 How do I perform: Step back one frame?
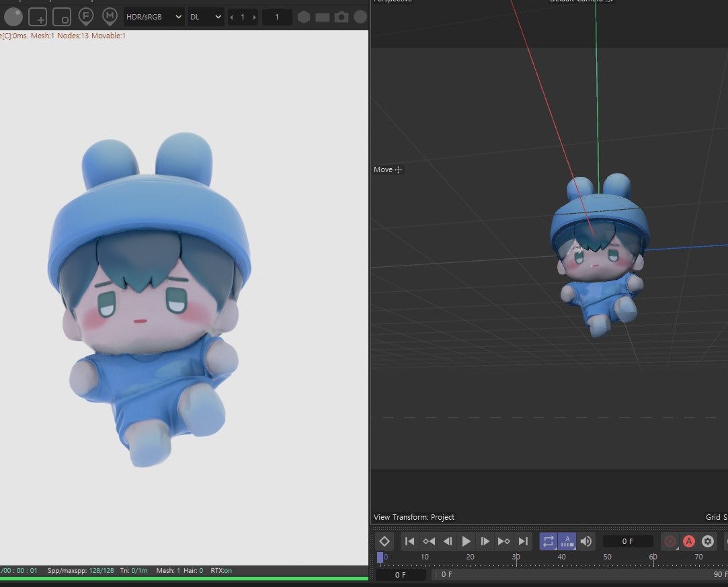(x=448, y=541)
